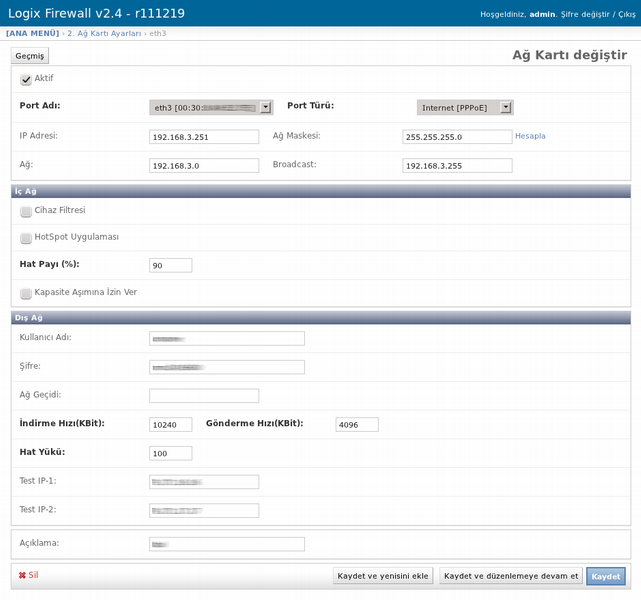Focus the Ağ Maskesi field

pos(457,137)
